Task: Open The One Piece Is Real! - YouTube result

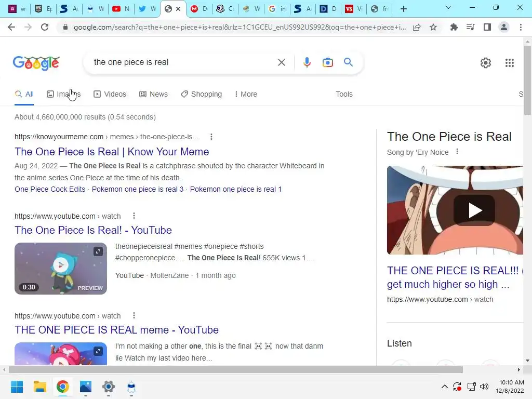Action: [x=93, y=230]
